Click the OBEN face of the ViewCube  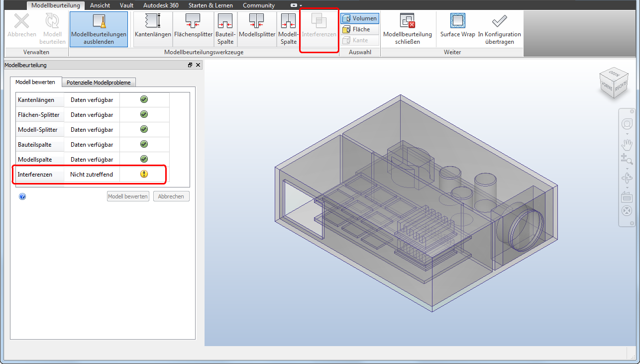click(613, 74)
